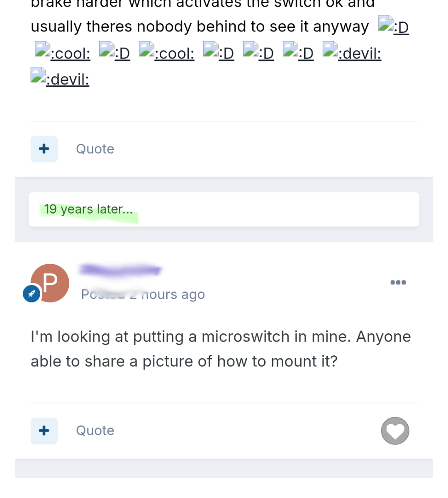Viewport: 448px width, 498px height.
Task: Click the :D emoticon after "anyway"
Action: (x=393, y=27)
